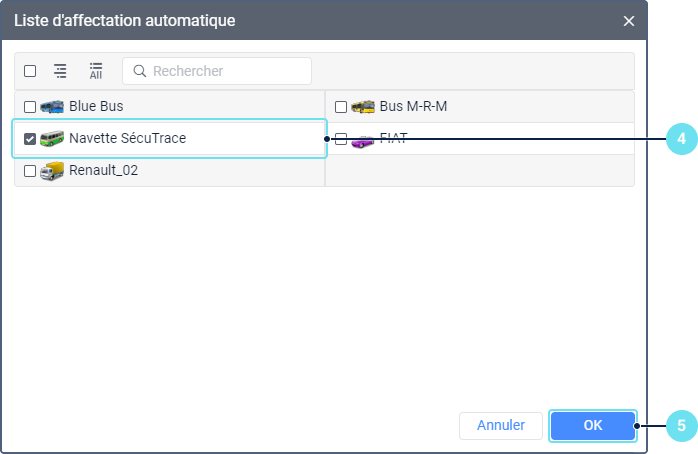Click the purple FIAT car icon
This screenshot has height=454, width=698.
363,139
